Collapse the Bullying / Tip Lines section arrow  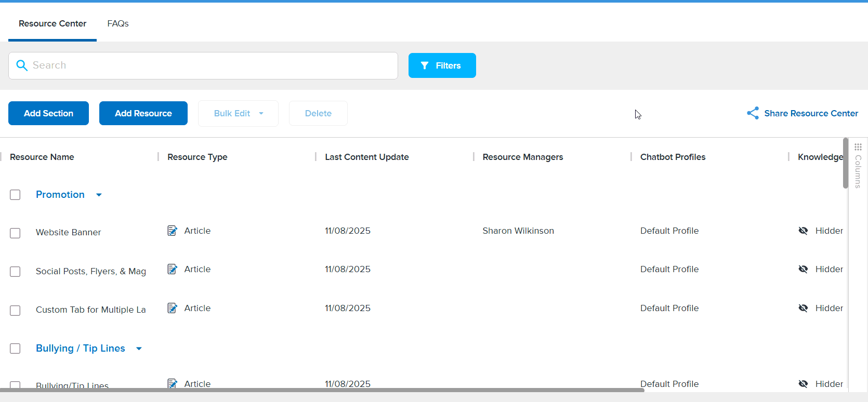coord(139,349)
